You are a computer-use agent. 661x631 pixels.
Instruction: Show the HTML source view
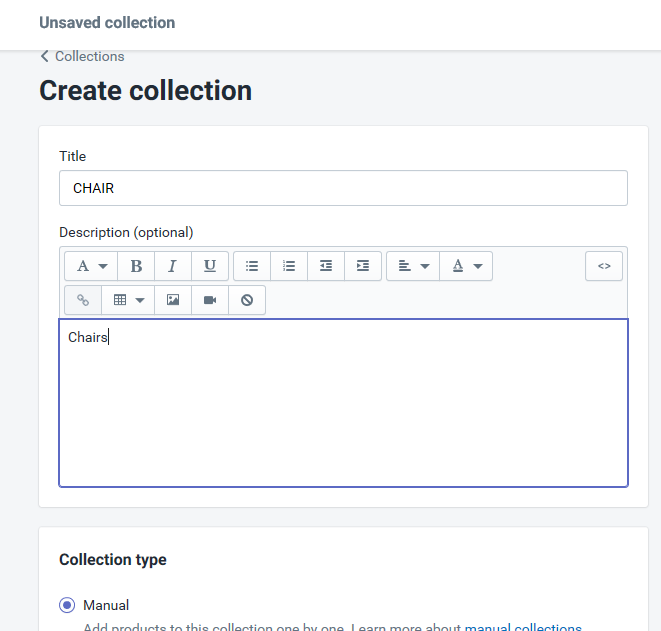604,266
